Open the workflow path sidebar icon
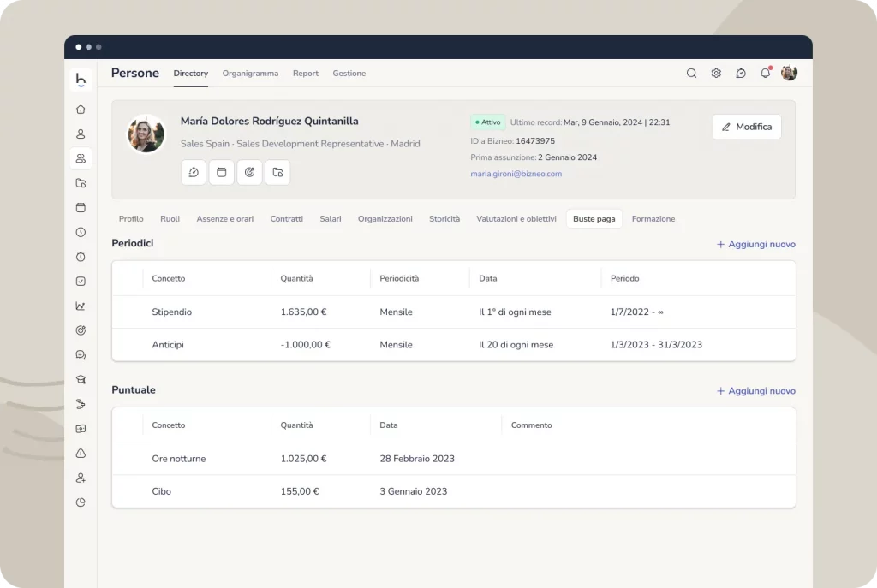Image resolution: width=877 pixels, height=588 pixels. point(81,404)
